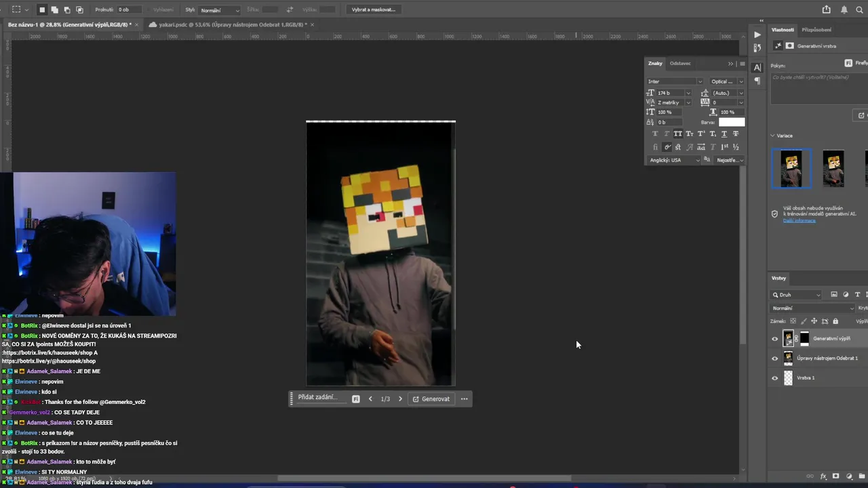
Task: Switch to the Znaky tab
Action: pos(655,63)
